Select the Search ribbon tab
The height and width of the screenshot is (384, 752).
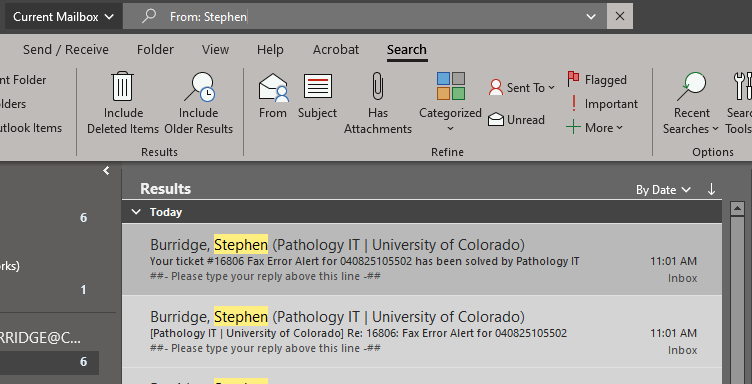pyautogui.click(x=407, y=50)
